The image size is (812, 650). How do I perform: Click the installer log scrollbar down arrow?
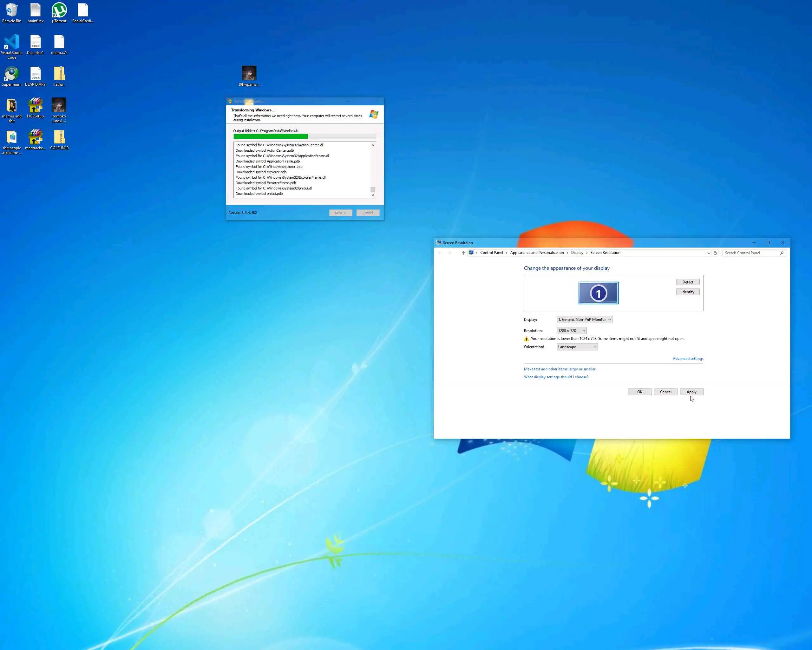[x=373, y=195]
